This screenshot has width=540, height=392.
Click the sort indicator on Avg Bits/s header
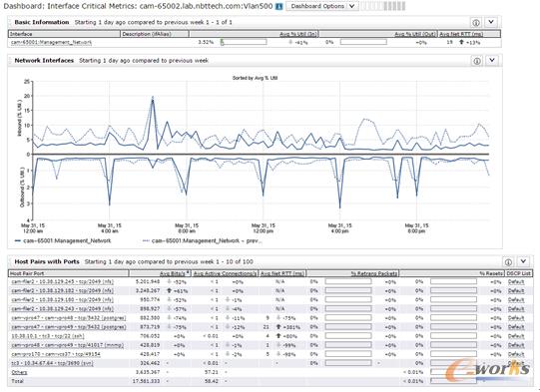pos(188,272)
